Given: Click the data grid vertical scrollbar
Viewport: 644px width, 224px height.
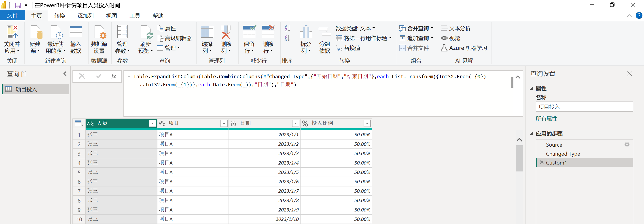Looking at the screenshot, I should point(519,158).
